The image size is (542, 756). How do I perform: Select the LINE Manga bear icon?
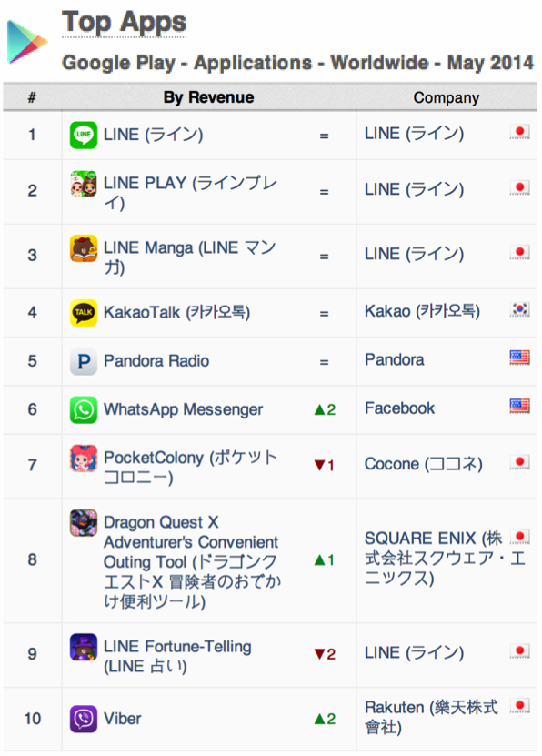(x=84, y=248)
